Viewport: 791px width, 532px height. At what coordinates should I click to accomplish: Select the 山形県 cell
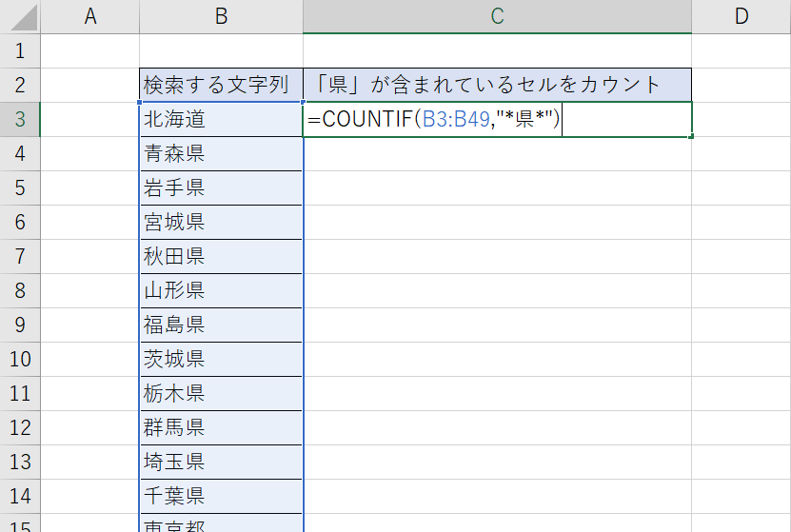tap(221, 291)
